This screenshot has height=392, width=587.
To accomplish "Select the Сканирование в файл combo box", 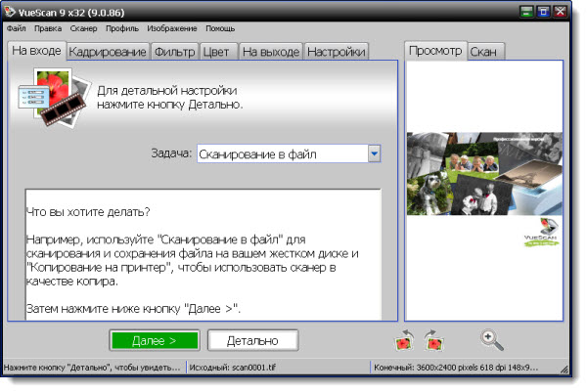I will (289, 153).
